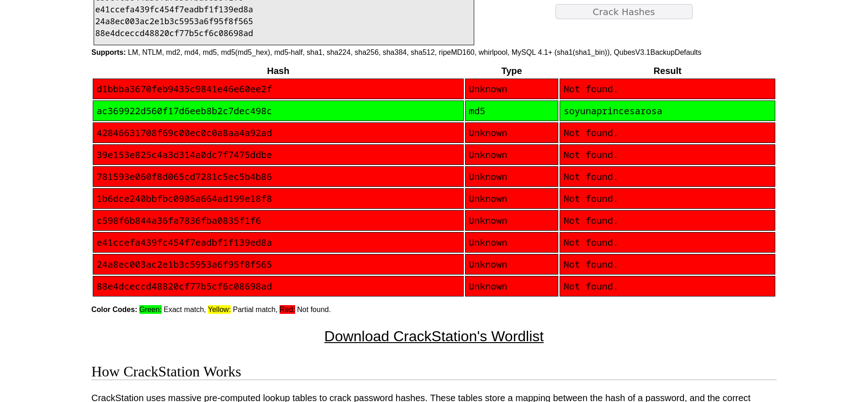Click the How CrackStation Works heading
The height and width of the screenshot is (402, 868).
166,371
